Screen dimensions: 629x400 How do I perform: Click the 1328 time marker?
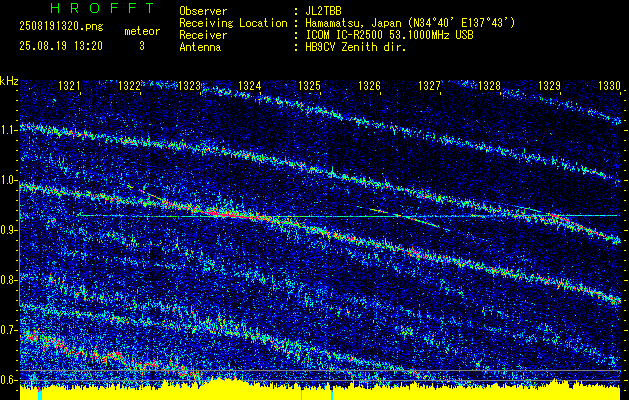pyautogui.click(x=490, y=86)
